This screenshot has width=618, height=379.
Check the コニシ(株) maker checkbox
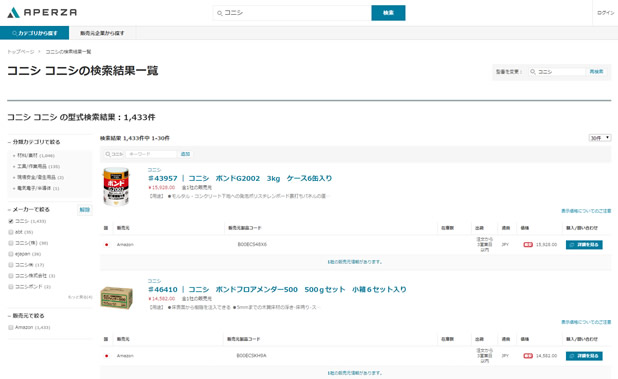point(11,243)
